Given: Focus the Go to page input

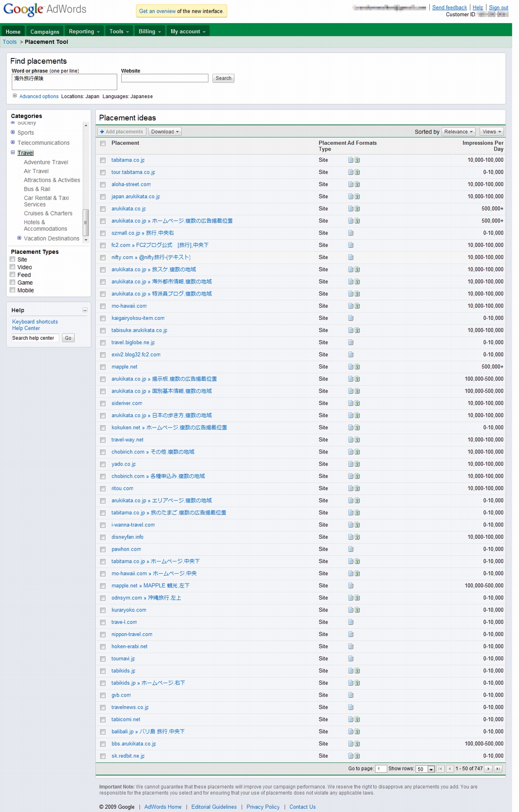Looking at the screenshot, I should tap(381, 769).
